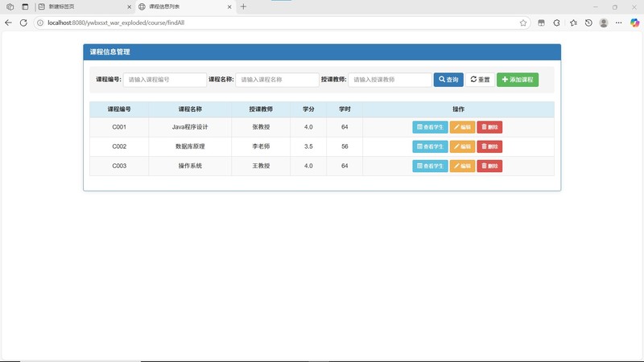Click the Java程序设计 cell
The width and height of the screenshot is (644, 362).
click(x=190, y=127)
